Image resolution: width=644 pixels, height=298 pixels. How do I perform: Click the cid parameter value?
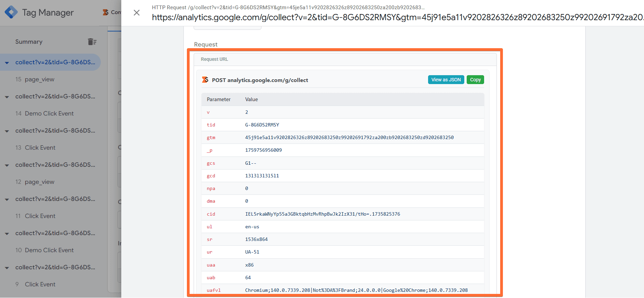[x=322, y=214]
